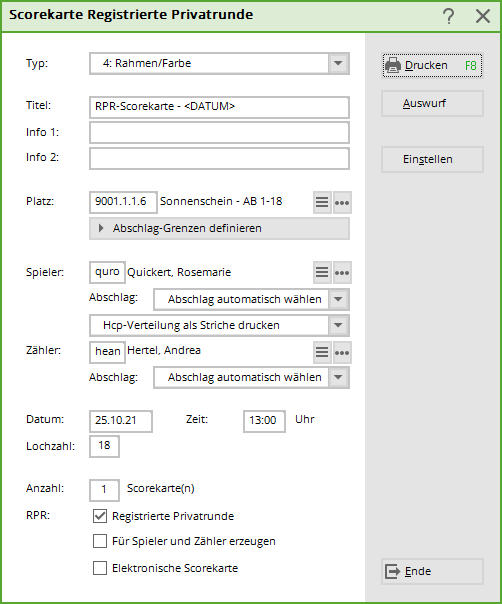Click the three-dots icon for Zähler row
502x604 pixels.
342,352
